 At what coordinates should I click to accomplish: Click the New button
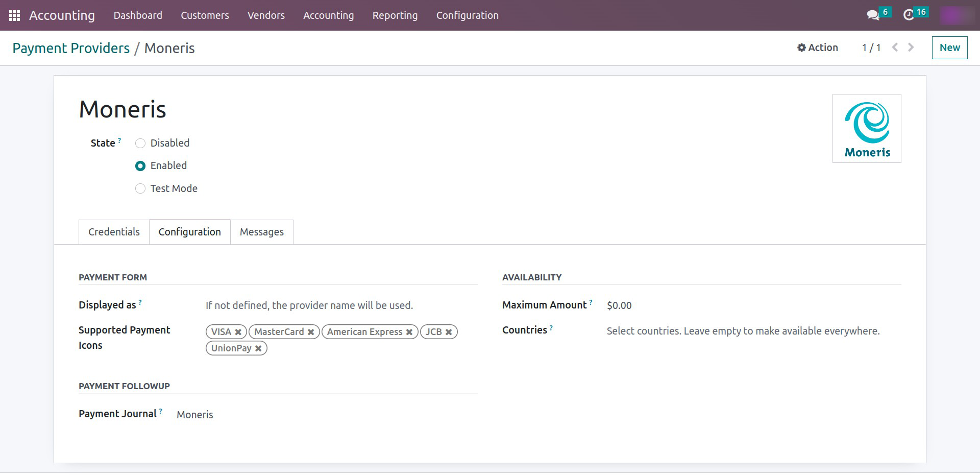949,47
